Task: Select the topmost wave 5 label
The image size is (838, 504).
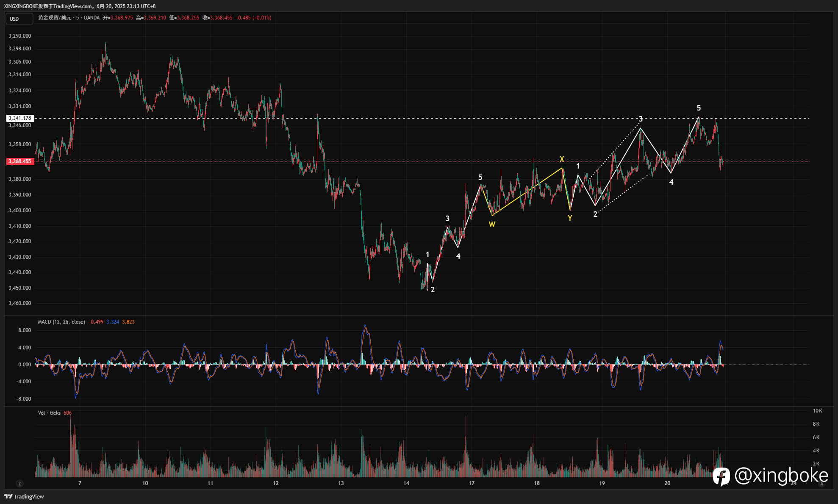Action: [x=699, y=108]
